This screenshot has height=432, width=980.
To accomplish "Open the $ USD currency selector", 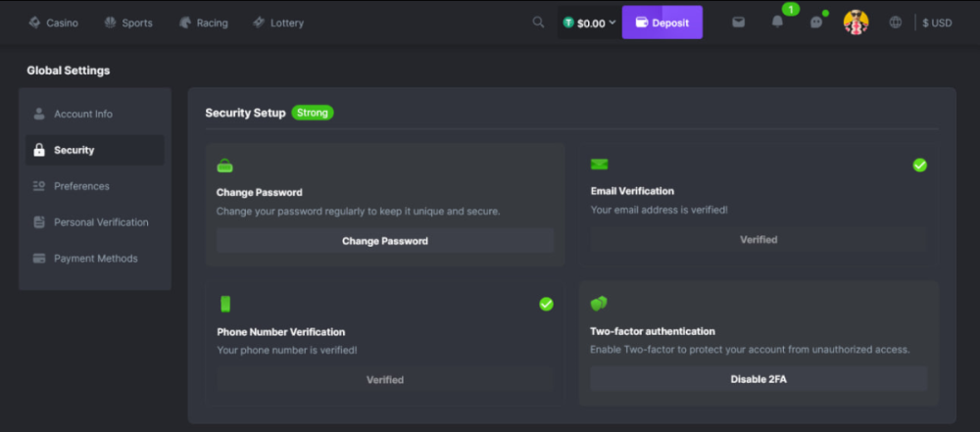I will pyautogui.click(x=937, y=23).
